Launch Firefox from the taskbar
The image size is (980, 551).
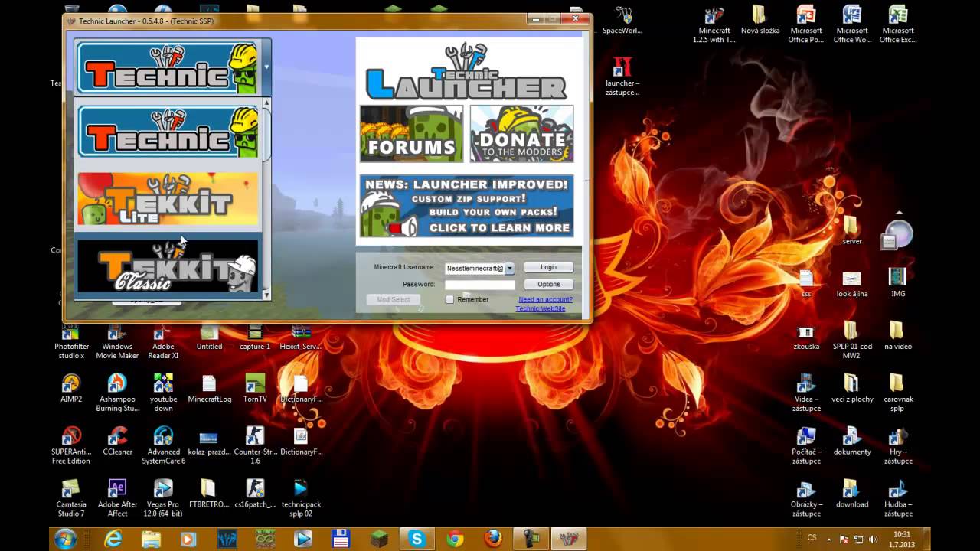coord(493,539)
